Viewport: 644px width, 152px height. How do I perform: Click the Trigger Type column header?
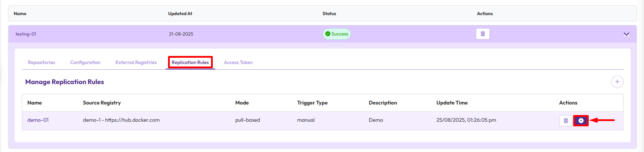pos(312,103)
